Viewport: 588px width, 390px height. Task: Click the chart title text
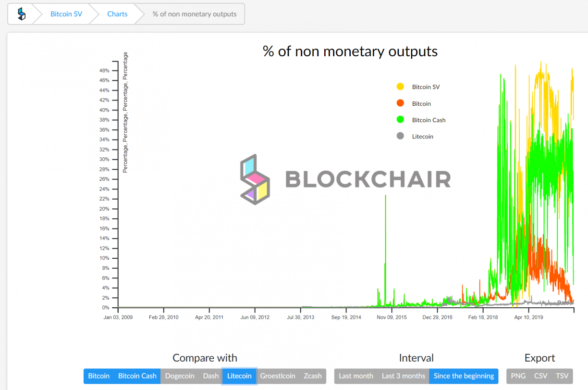[350, 51]
